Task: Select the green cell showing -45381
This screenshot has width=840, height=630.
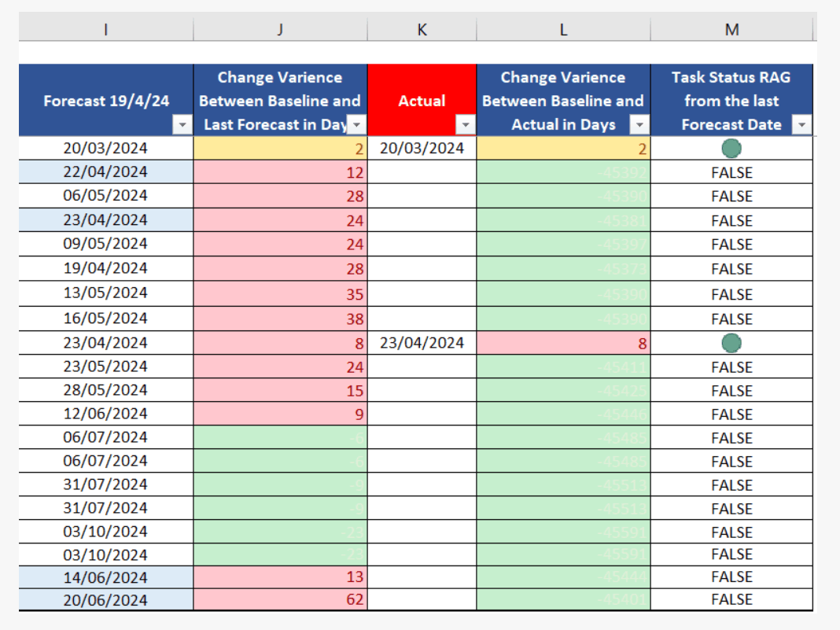Action: pyautogui.click(x=564, y=219)
